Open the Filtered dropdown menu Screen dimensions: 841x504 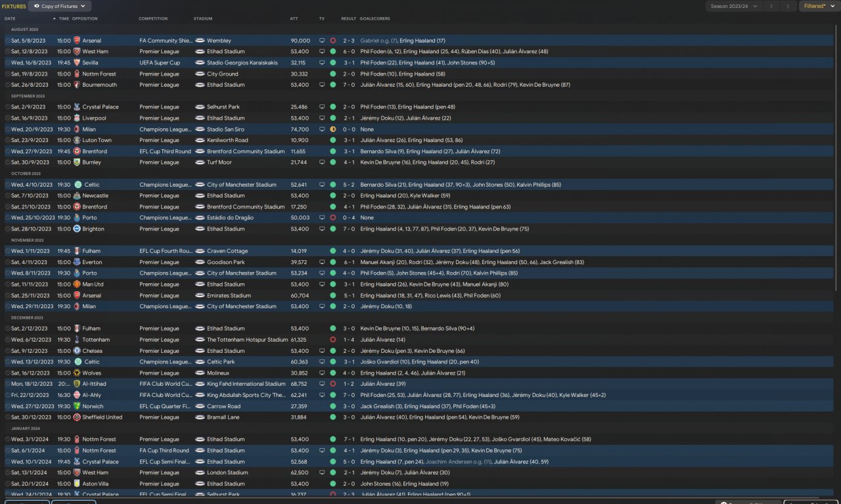[818, 6]
